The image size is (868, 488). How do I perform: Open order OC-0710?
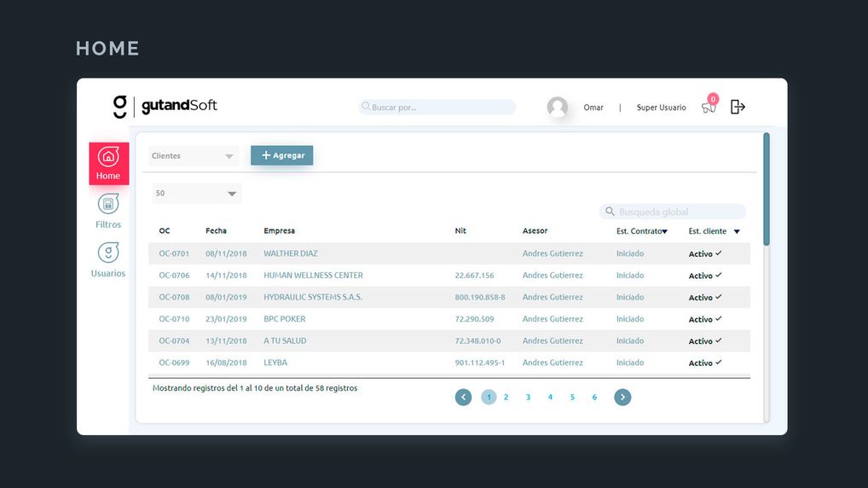[x=174, y=319]
